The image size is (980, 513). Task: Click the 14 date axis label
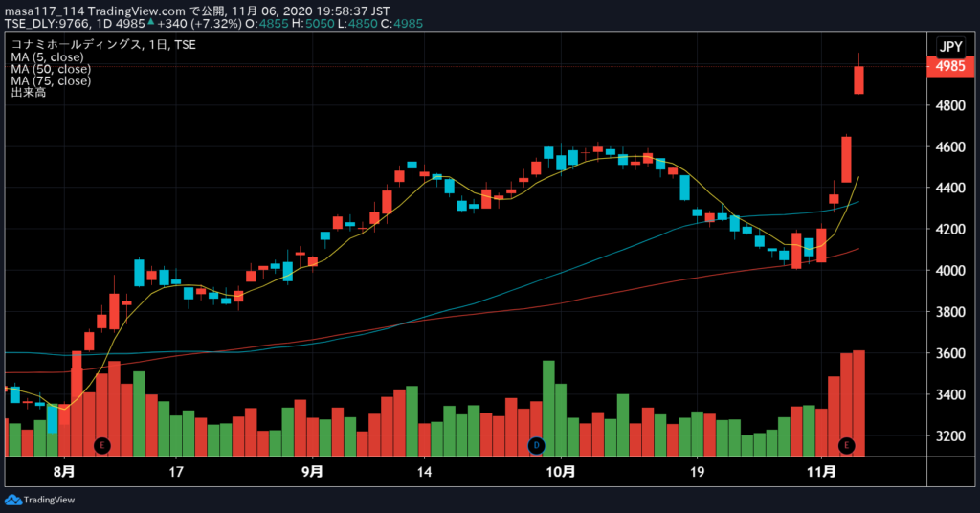click(x=424, y=471)
